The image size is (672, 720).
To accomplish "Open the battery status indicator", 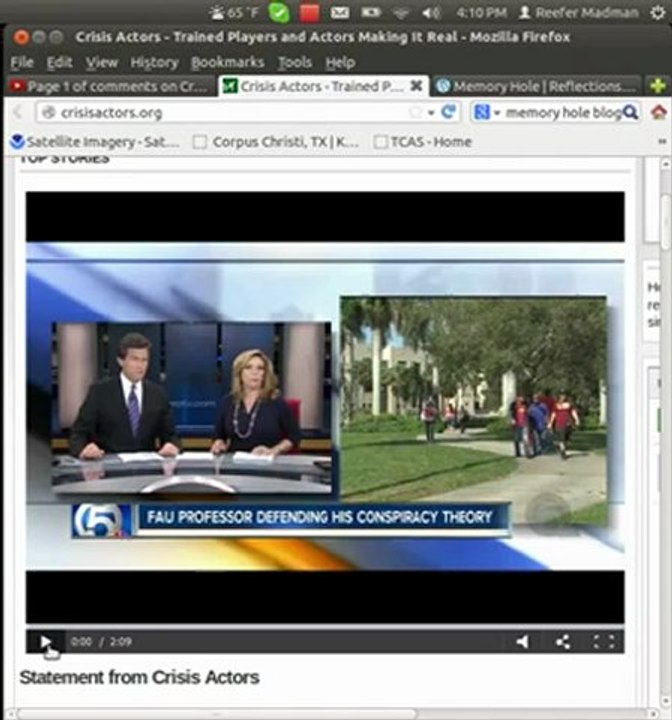I will click(371, 12).
